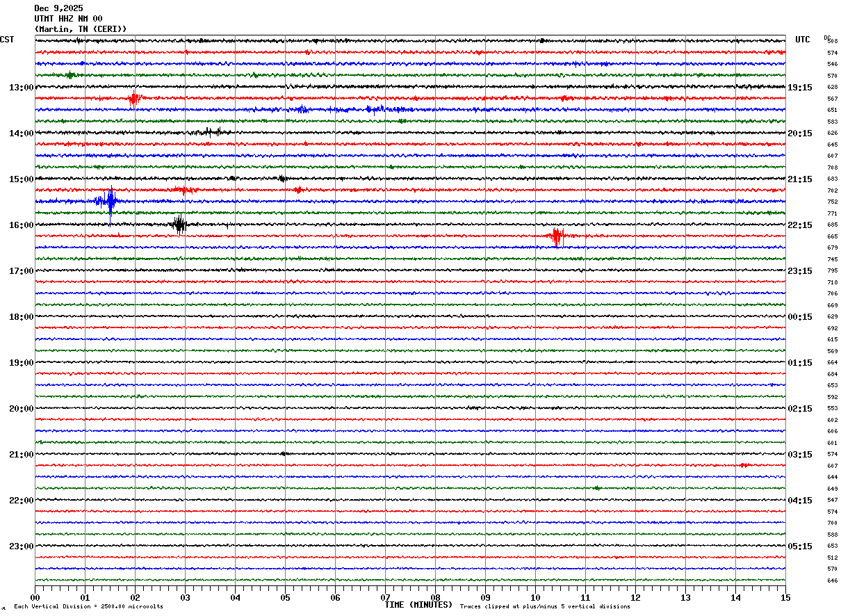Click the 19:15 UTC time label
This screenshot has width=841, height=616.
[x=800, y=88]
